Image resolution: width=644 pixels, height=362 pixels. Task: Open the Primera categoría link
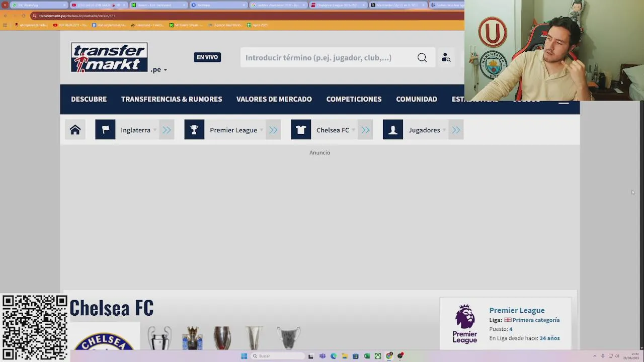point(536,320)
